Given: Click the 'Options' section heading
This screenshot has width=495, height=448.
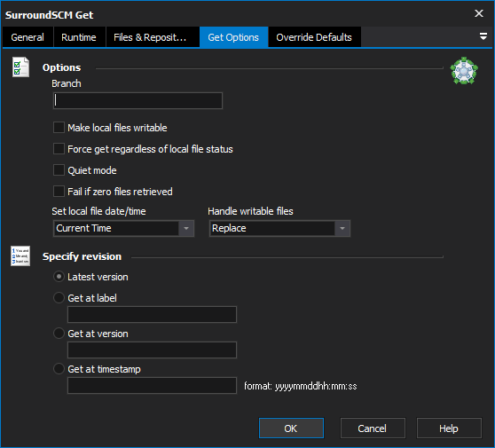Looking at the screenshot, I should 61,67.
